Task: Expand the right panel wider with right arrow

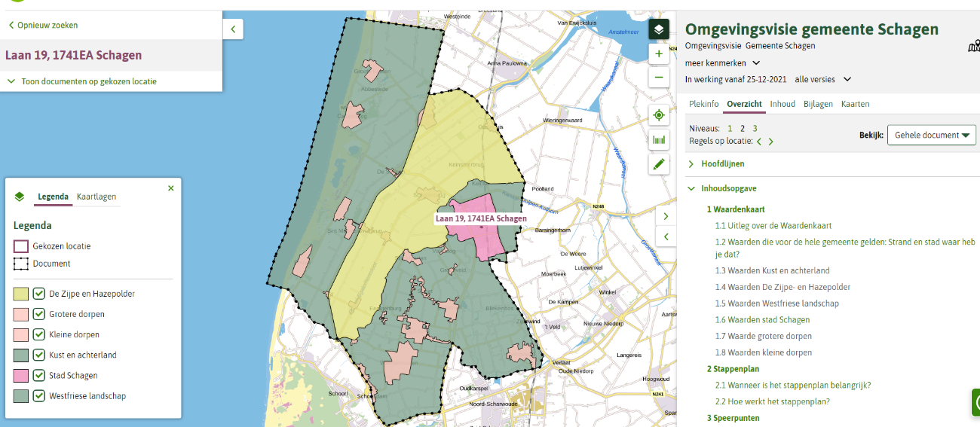Action: (x=666, y=216)
